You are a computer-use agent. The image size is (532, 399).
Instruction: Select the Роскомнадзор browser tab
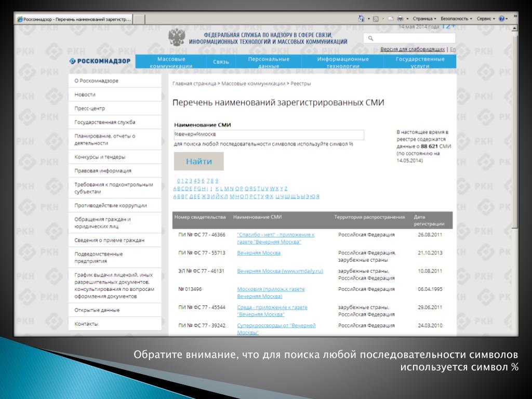[x=74, y=19]
